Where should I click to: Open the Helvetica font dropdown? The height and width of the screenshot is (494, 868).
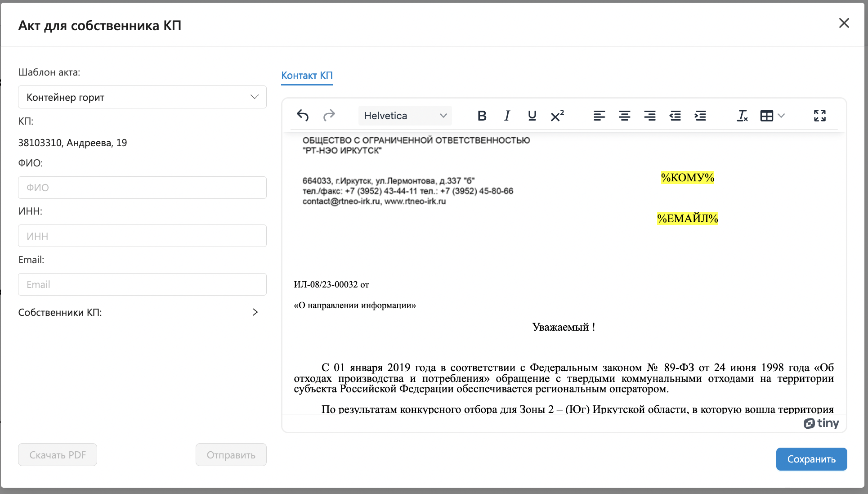pyautogui.click(x=405, y=116)
